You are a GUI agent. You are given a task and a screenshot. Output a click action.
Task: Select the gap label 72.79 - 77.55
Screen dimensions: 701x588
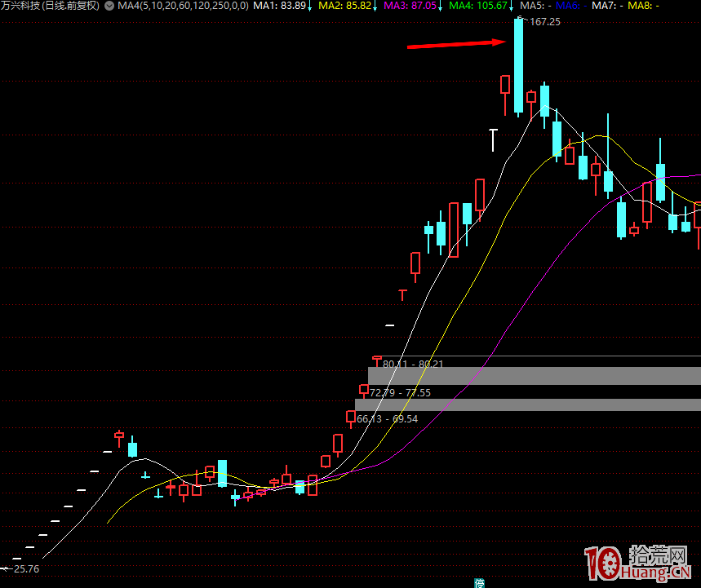pos(400,393)
